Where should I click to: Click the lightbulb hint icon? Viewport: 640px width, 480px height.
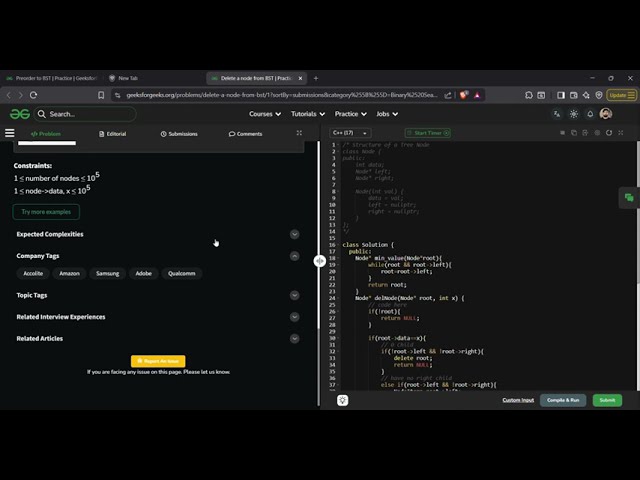[342, 400]
